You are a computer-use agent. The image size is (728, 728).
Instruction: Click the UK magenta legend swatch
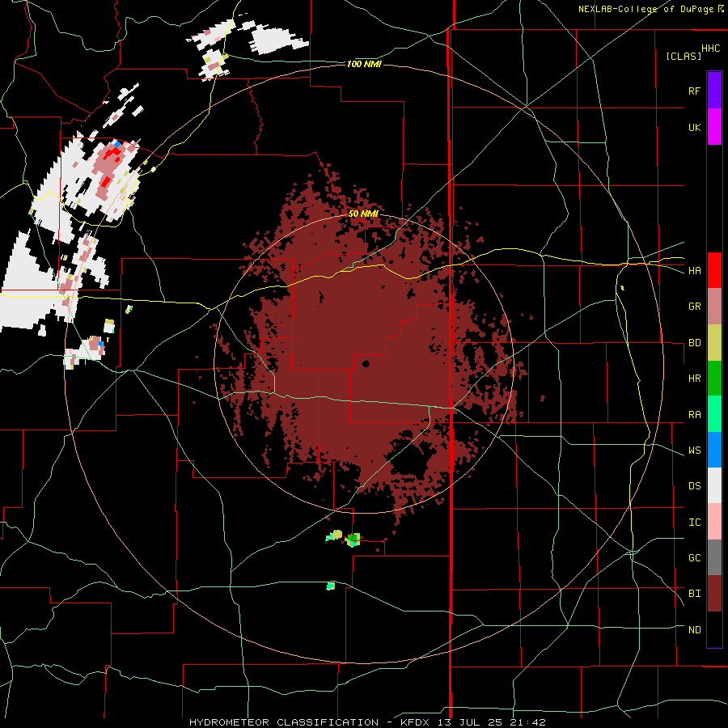(x=714, y=127)
